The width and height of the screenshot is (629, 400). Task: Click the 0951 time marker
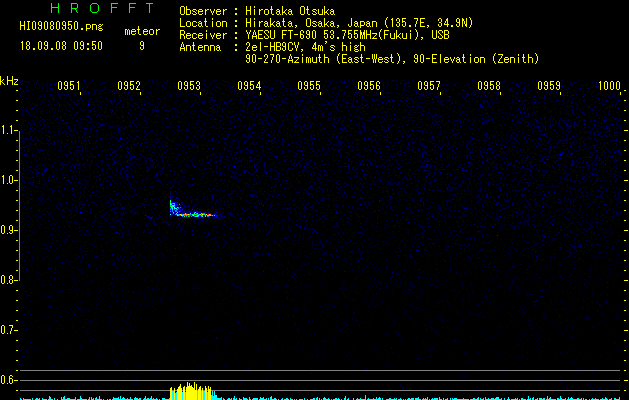[x=69, y=86]
